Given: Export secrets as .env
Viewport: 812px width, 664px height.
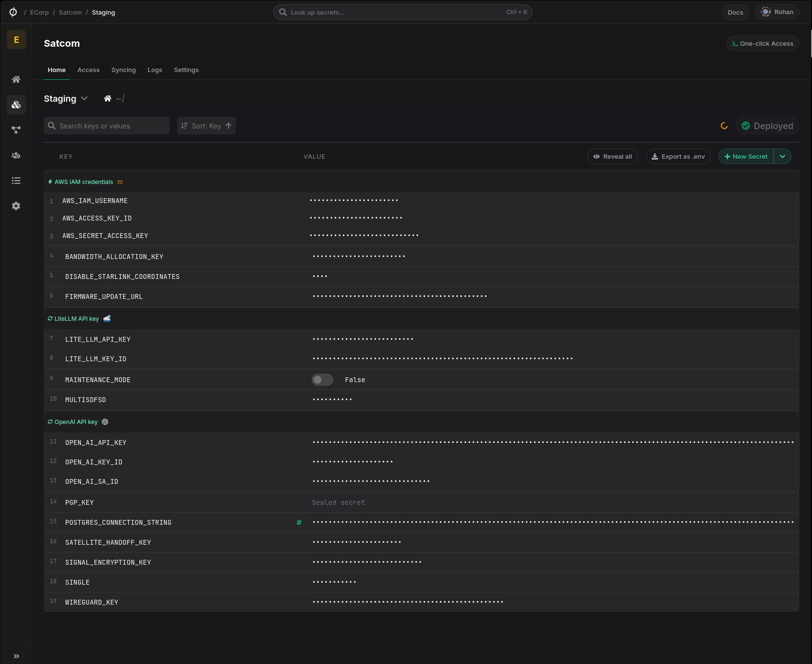Looking at the screenshot, I should pyautogui.click(x=678, y=157).
